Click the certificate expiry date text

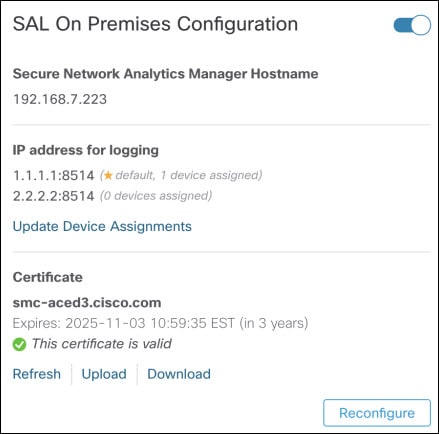click(x=160, y=323)
